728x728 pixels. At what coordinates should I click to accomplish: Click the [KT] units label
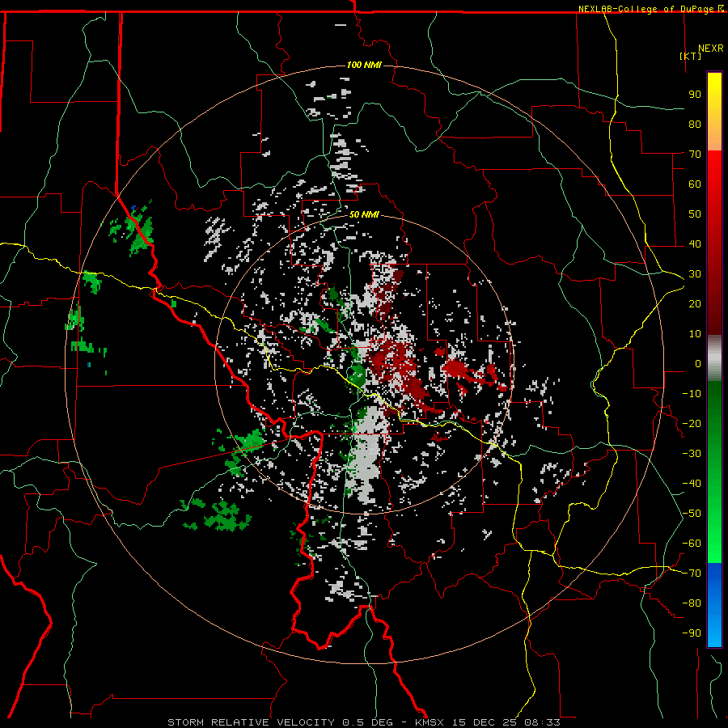coord(690,56)
